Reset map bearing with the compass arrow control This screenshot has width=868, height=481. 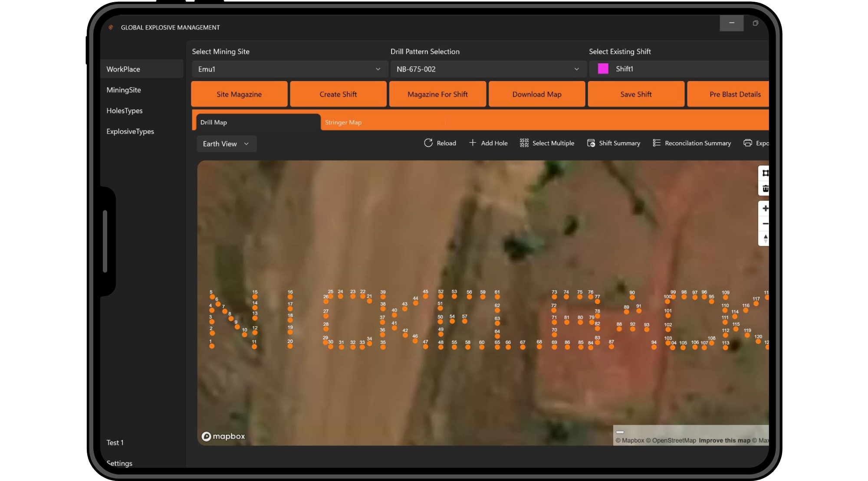(765, 239)
